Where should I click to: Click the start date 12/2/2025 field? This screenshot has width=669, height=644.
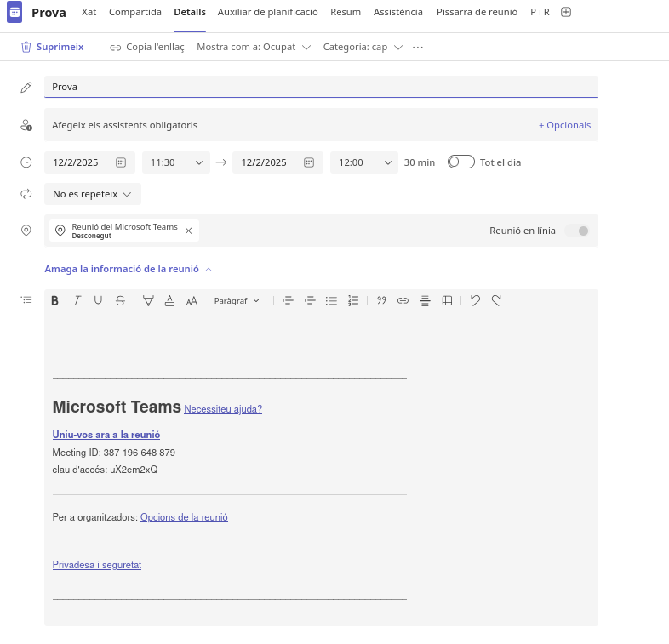pyautogui.click(x=89, y=162)
